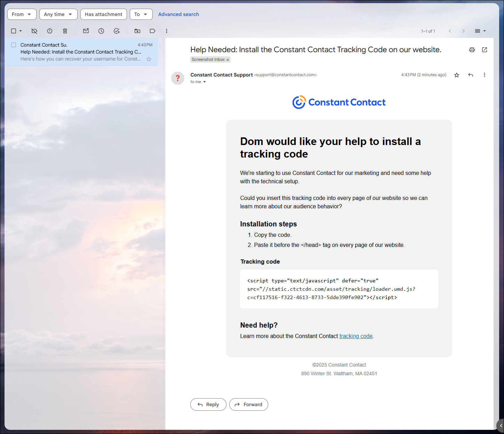Open the From filter dropdown
This screenshot has height=434, width=504.
pos(22,14)
